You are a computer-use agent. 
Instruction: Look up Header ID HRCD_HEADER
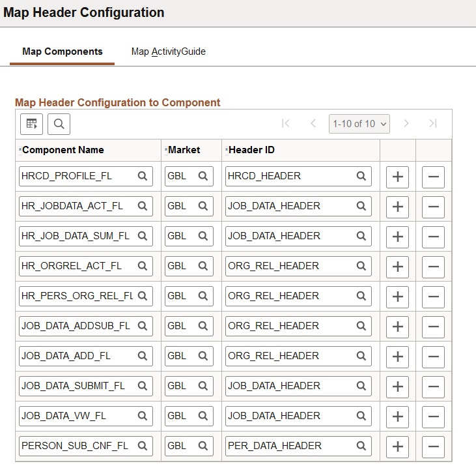click(361, 176)
